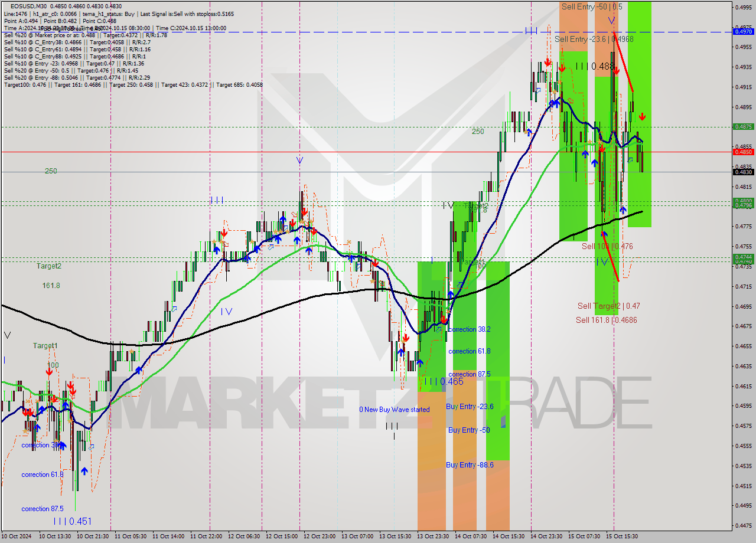Click the 'Target2' label
The width and height of the screenshot is (756, 543).
[49, 266]
